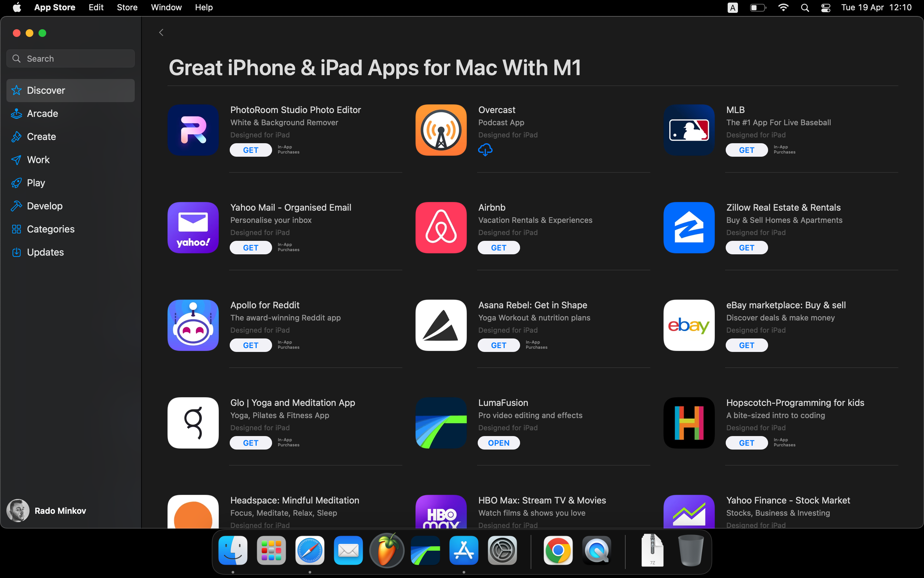Open LumaFusion from the Dock
The height and width of the screenshot is (578, 924).
pyautogui.click(x=425, y=550)
